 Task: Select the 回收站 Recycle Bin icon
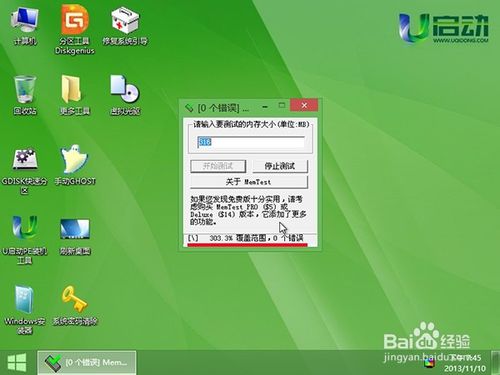(25, 95)
